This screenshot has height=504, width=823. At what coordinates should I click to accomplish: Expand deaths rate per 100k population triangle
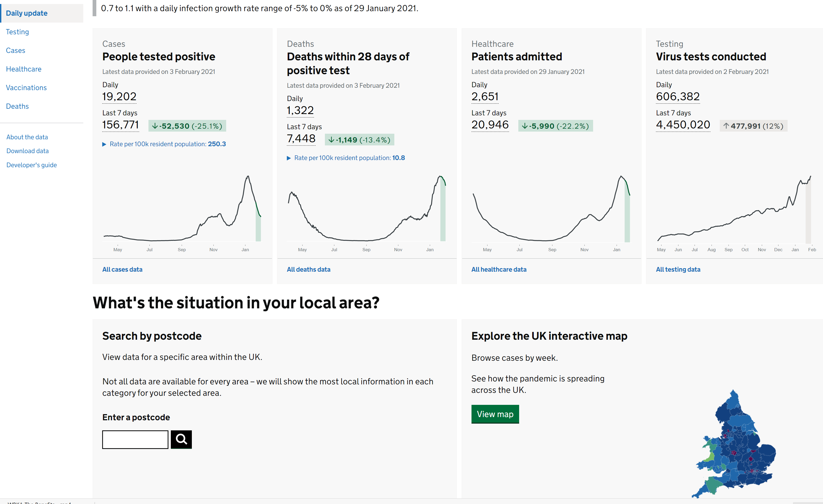289,158
